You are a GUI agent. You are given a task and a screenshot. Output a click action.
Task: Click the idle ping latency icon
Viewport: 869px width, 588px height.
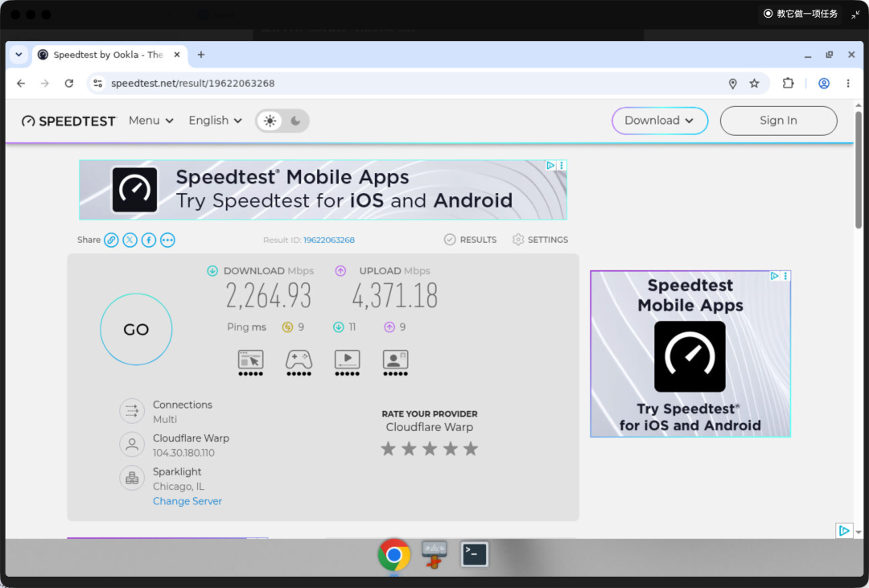click(x=287, y=327)
